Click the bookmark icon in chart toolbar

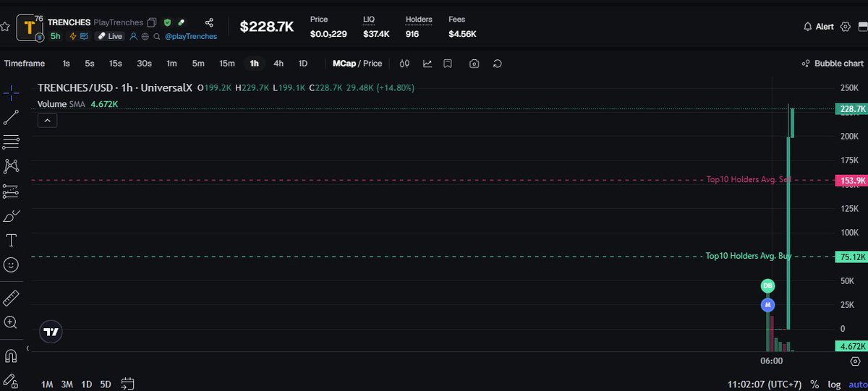[x=448, y=64]
